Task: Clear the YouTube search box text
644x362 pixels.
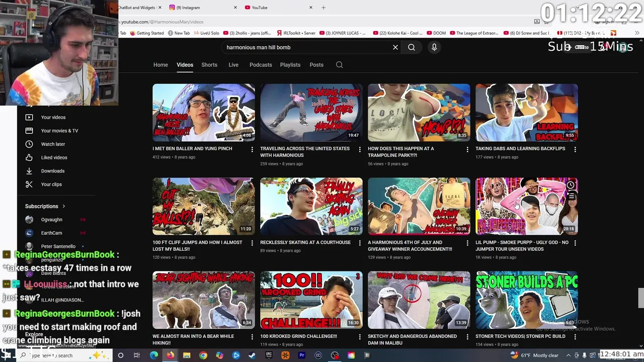Action: pos(395,47)
